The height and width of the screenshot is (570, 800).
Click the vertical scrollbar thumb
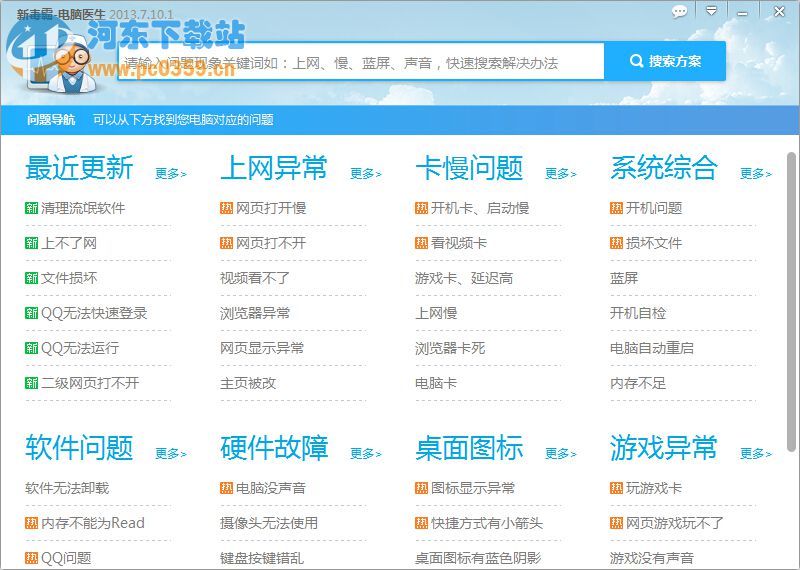click(791, 301)
